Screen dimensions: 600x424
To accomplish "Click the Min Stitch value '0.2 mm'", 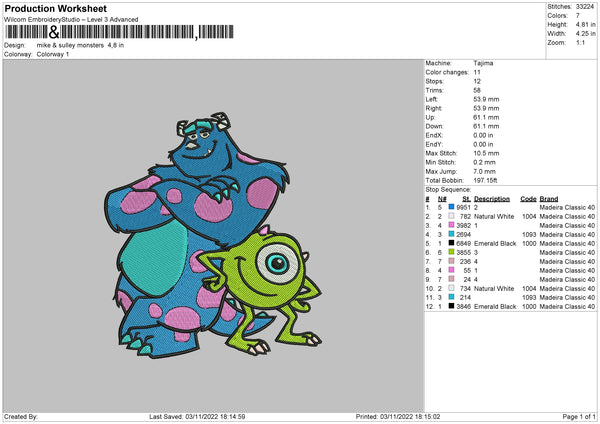I will click(x=485, y=162).
